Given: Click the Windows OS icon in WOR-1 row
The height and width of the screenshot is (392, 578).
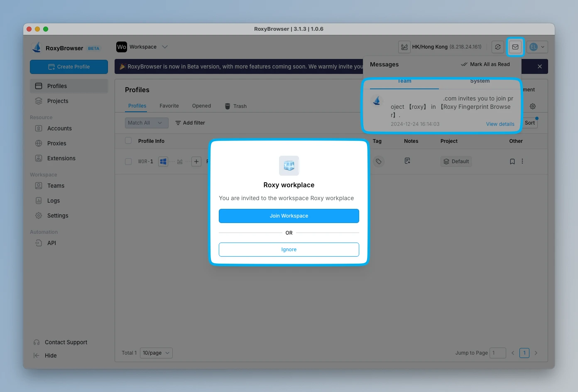Looking at the screenshot, I should click(163, 162).
